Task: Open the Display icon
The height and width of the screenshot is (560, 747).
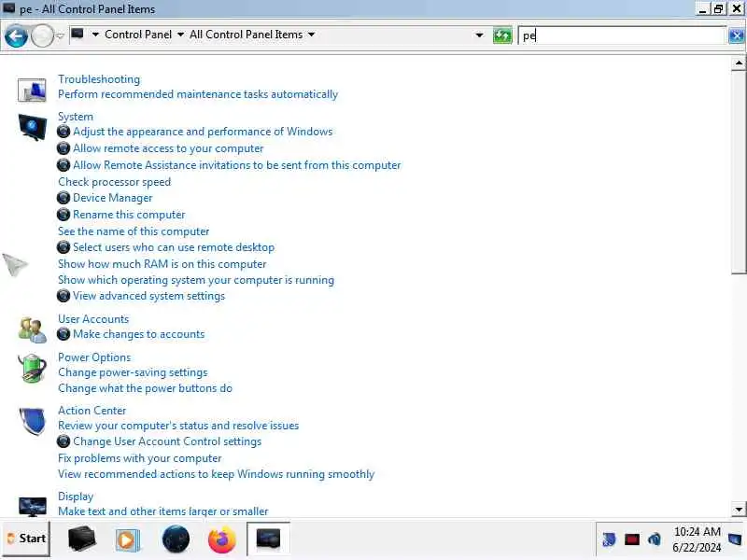Action: (x=33, y=506)
